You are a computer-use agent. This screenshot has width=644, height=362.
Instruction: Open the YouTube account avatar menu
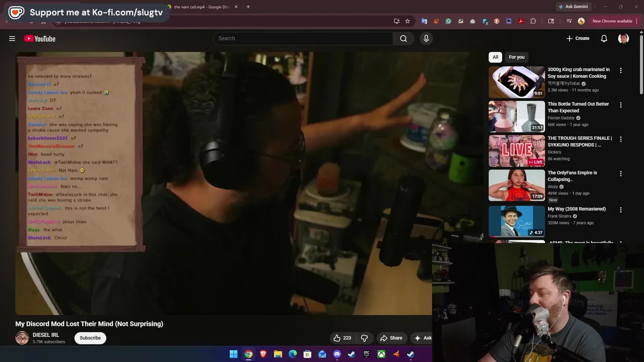(623, 38)
